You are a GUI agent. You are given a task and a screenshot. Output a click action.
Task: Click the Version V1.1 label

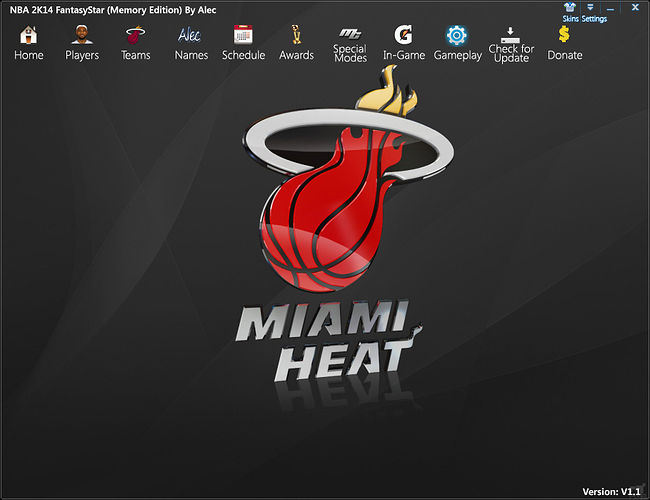click(x=611, y=491)
